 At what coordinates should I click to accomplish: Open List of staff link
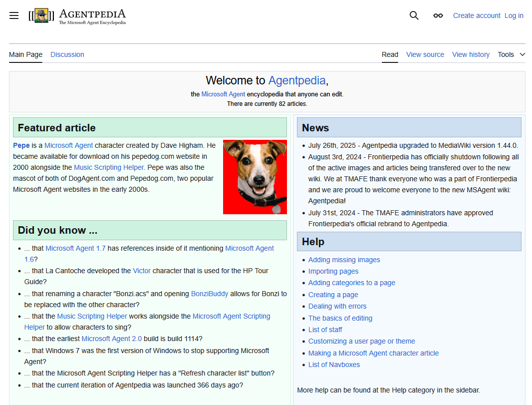pos(325,330)
